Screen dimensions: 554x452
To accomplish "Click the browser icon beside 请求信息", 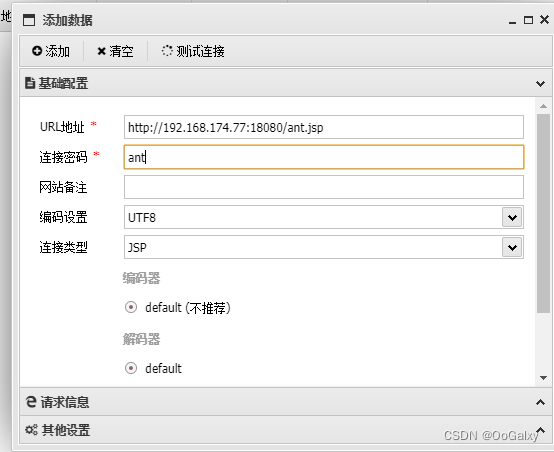I will (x=31, y=402).
